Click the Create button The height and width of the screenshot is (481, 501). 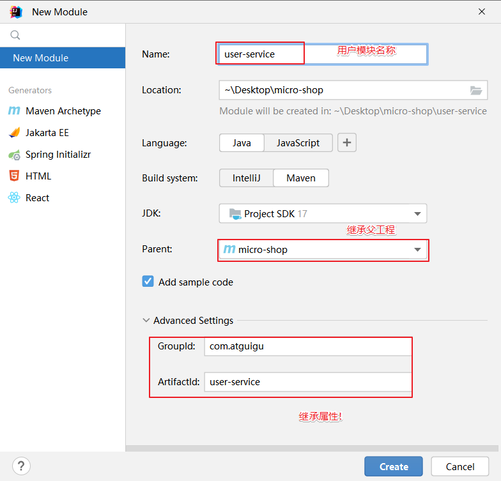click(393, 466)
